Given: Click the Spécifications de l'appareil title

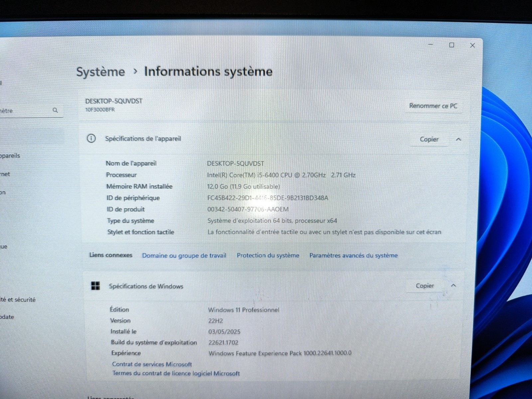Looking at the screenshot, I should coord(143,139).
